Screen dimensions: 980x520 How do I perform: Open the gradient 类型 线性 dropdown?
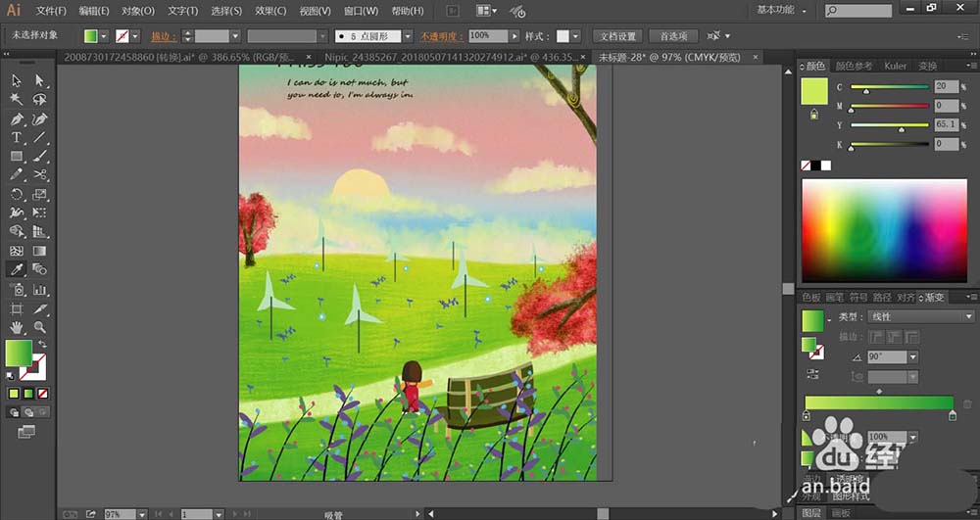coord(920,317)
